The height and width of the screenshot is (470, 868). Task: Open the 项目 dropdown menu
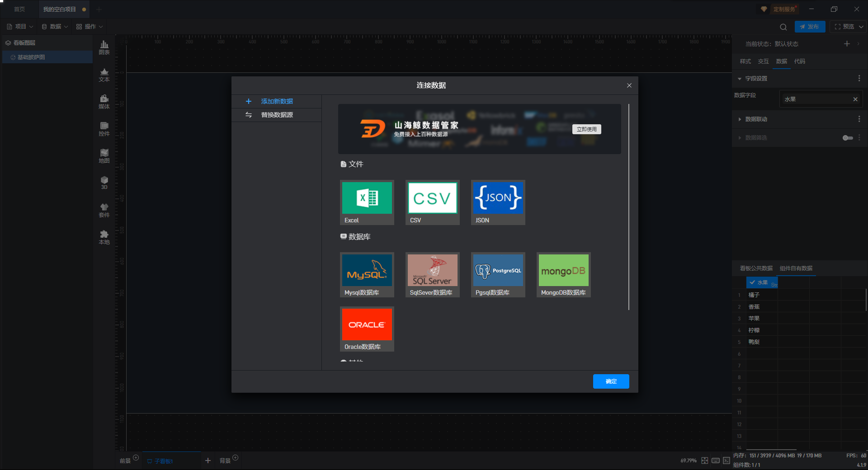(20, 27)
